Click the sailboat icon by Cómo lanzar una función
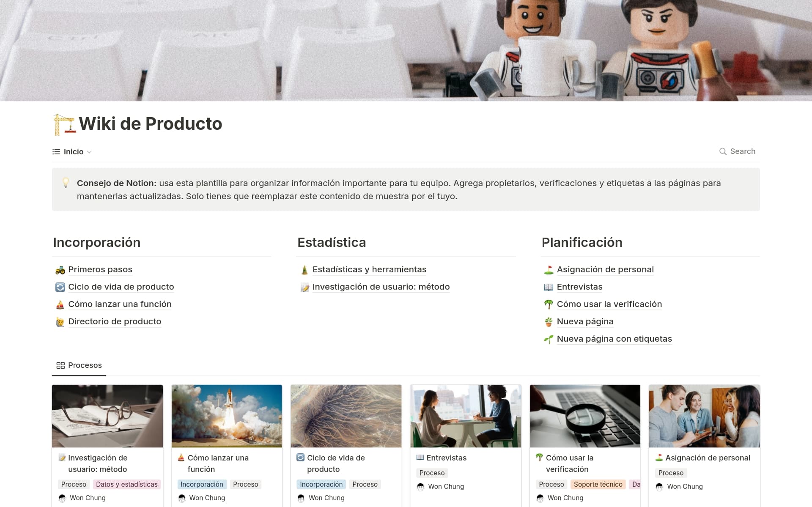Viewport: 812px width, 507px height. coord(60,304)
